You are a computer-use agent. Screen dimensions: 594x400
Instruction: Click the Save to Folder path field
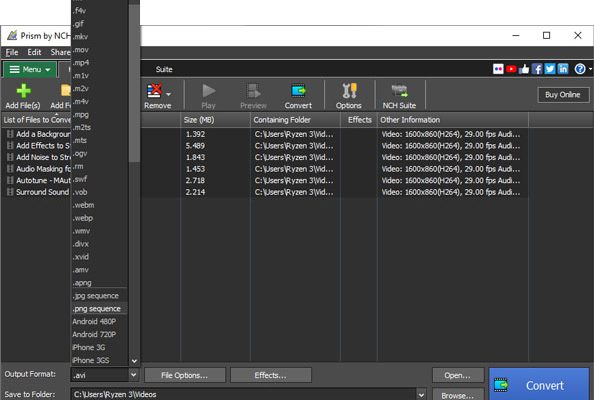point(243,394)
